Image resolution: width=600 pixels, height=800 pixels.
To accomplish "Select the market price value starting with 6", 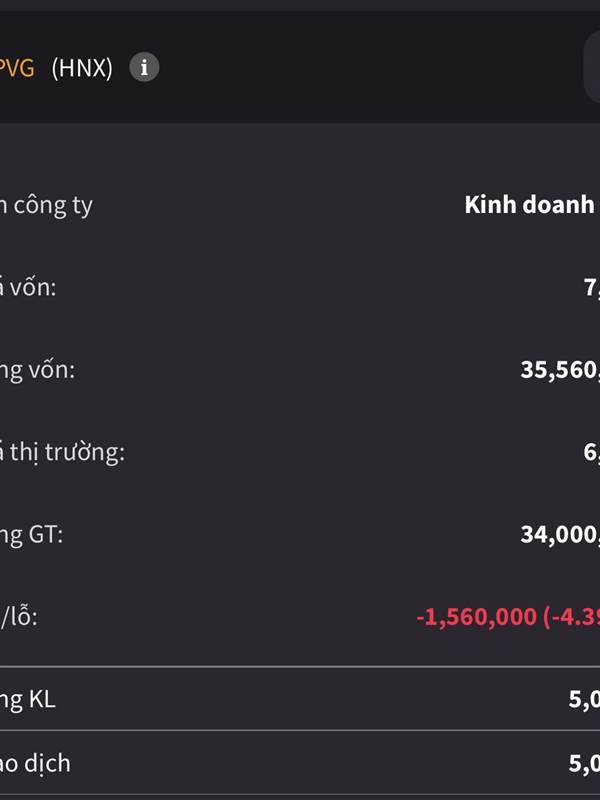I will tap(591, 452).
